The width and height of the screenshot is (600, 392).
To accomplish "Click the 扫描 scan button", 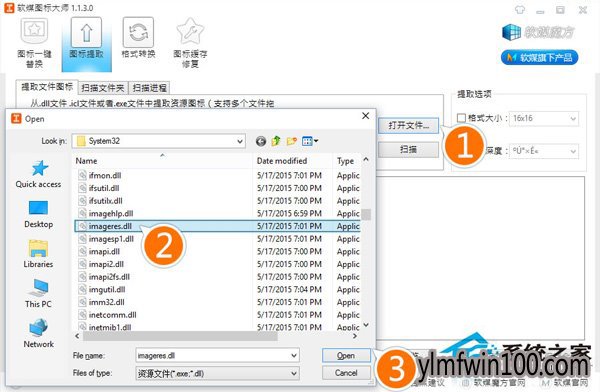I will [x=408, y=149].
